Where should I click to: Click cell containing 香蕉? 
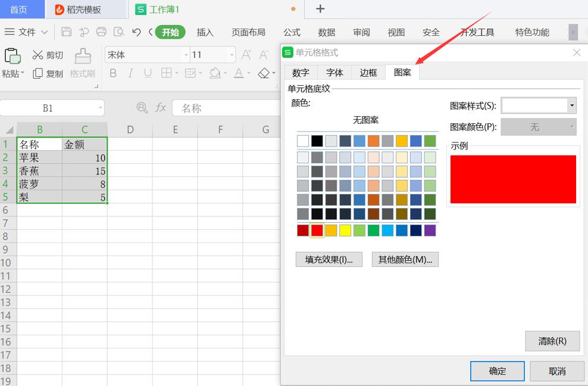(x=39, y=171)
